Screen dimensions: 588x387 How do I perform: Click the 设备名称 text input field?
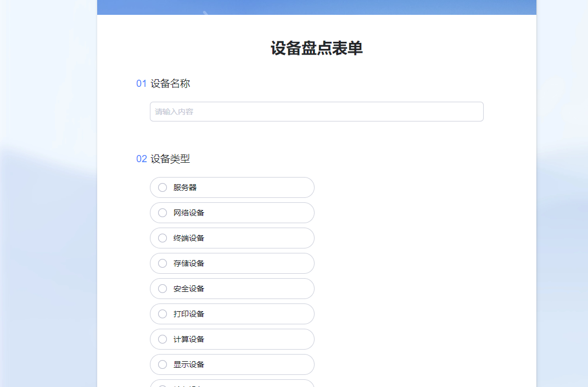316,112
